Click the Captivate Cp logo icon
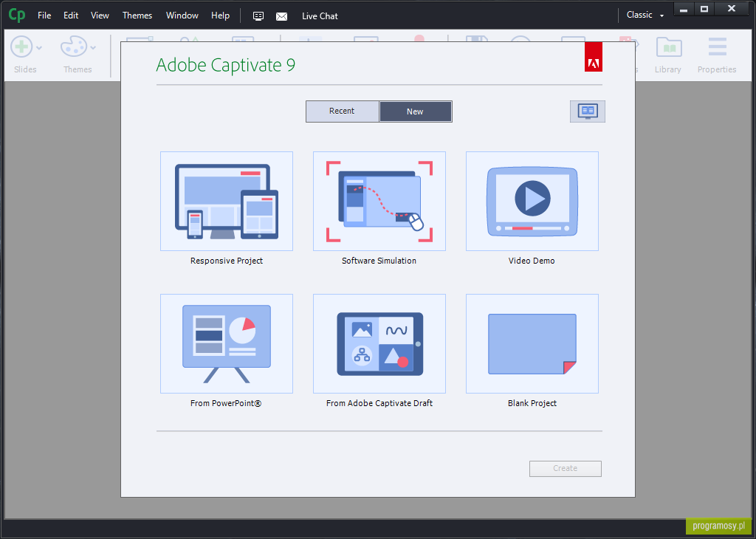This screenshot has height=539, width=756. coord(17,15)
